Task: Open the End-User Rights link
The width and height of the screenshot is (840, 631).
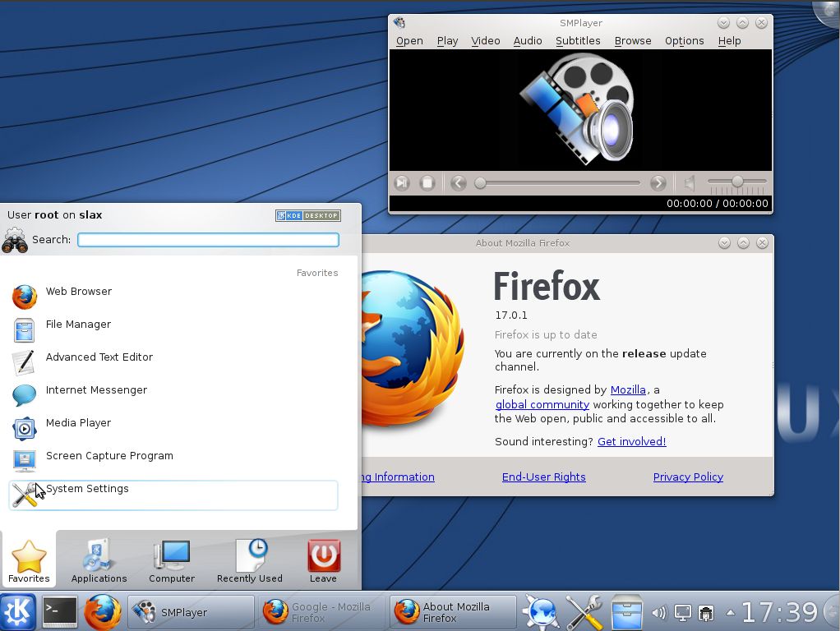Action: (544, 477)
